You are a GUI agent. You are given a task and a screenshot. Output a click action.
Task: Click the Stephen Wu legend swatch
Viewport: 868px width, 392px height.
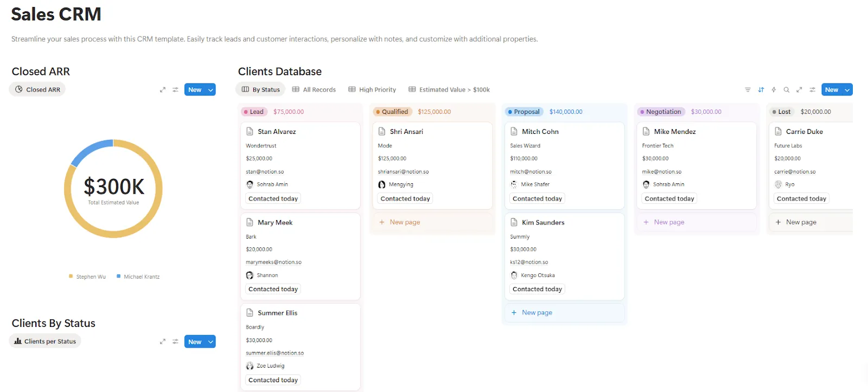point(71,277)
